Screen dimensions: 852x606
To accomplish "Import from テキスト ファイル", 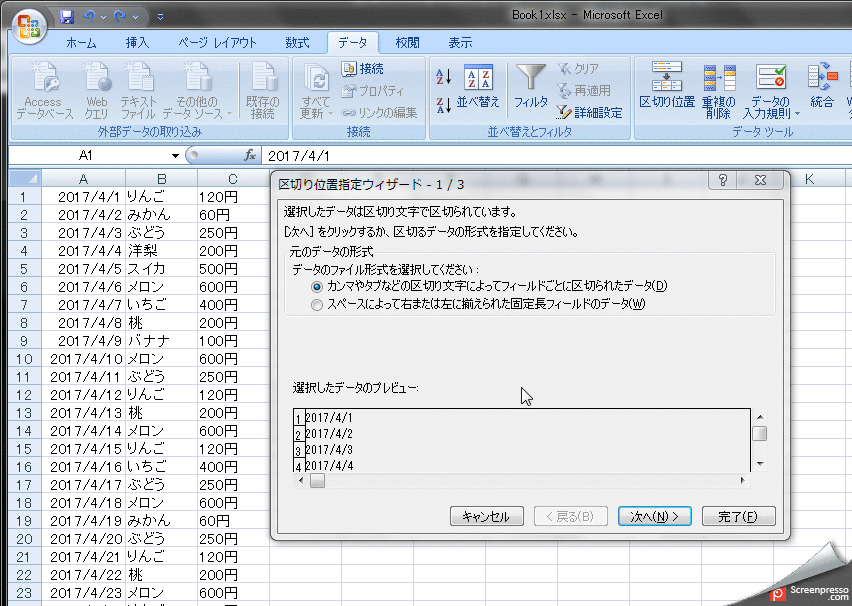I will (138, 90).
